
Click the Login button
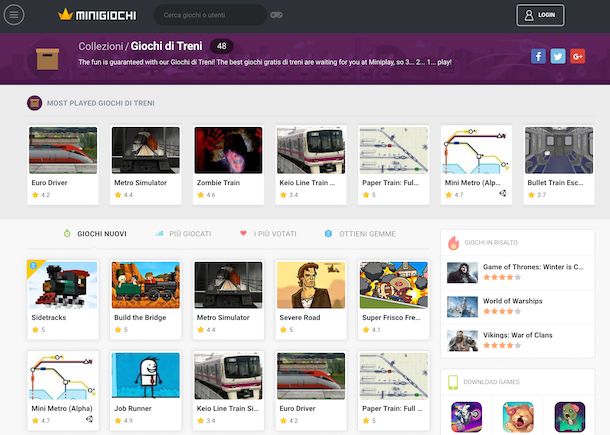pyautogui.click(x=540, y=15)
